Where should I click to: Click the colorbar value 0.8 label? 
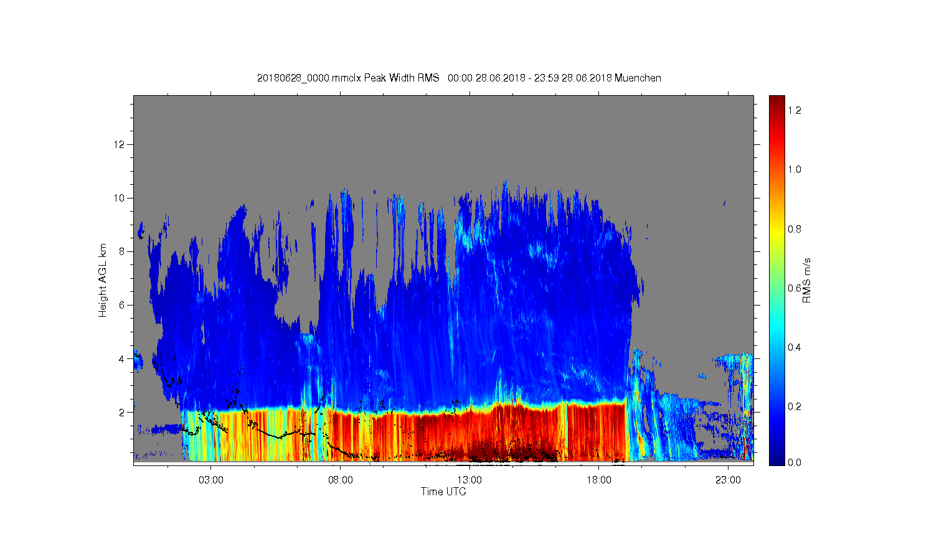tap(795, 229)
